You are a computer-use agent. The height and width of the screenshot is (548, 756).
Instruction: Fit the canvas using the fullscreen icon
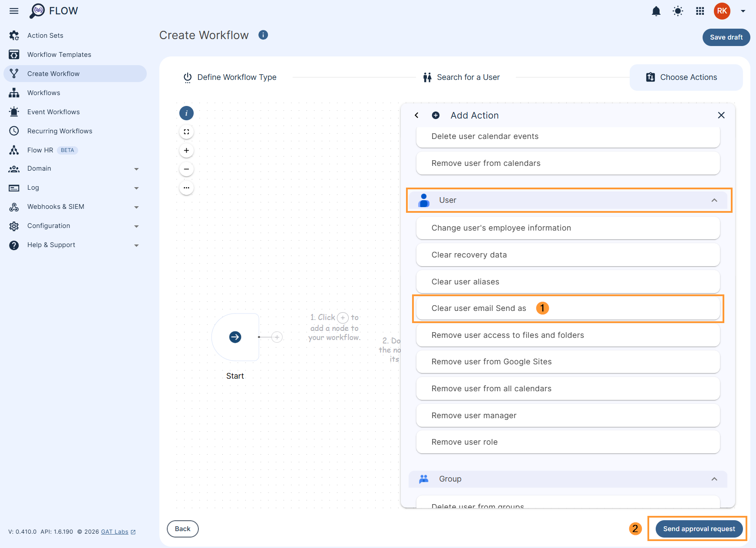point(186,132)
